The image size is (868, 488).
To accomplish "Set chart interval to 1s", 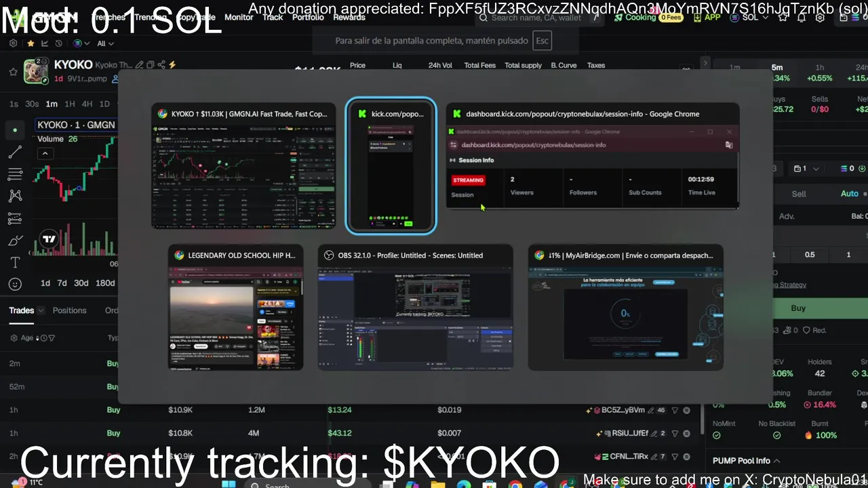I will (14, 104).
